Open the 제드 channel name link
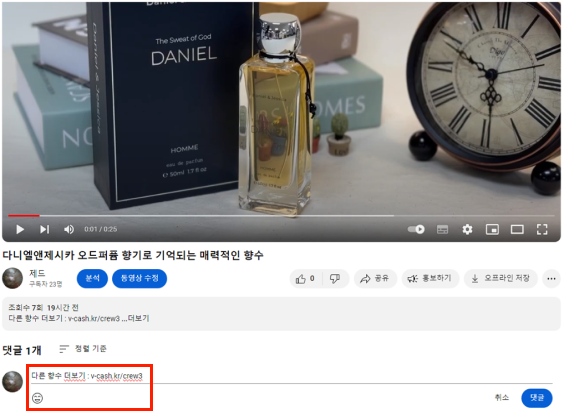564x417 pixels. click(37, 273)
